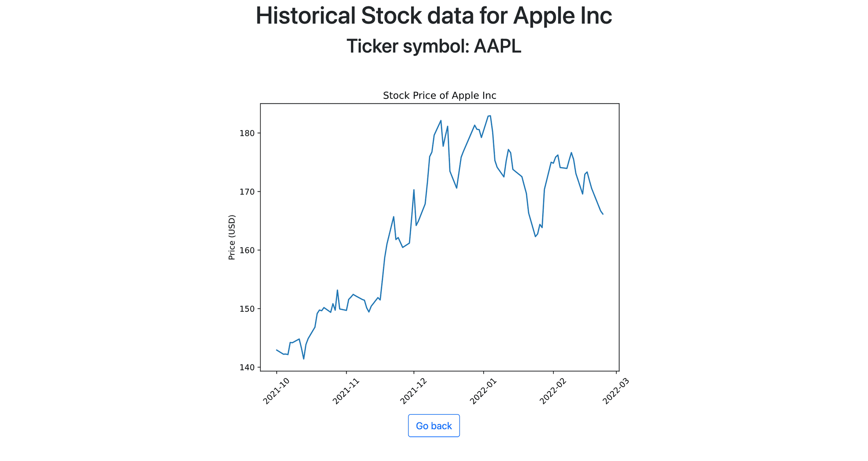Click the rightmost end of the price line
This screenshot has height=461, width=868.
coord(603,214)
